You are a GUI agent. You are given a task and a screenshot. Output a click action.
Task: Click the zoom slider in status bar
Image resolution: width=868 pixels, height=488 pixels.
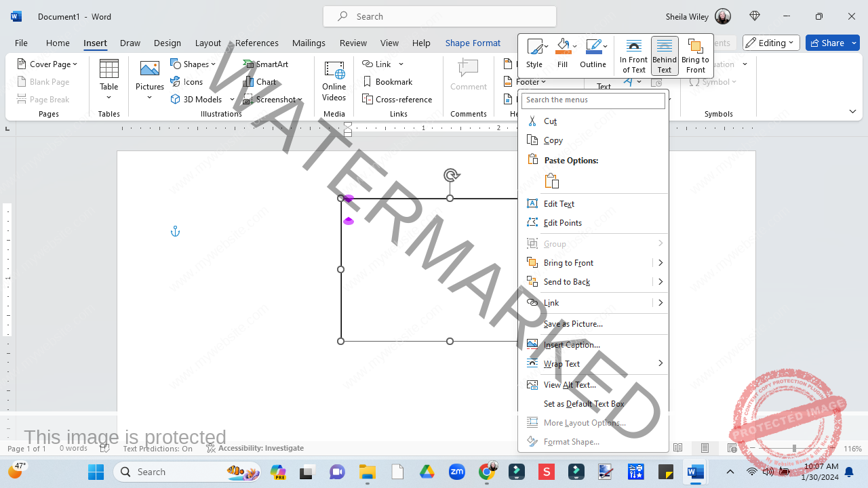tap(794, 449)
